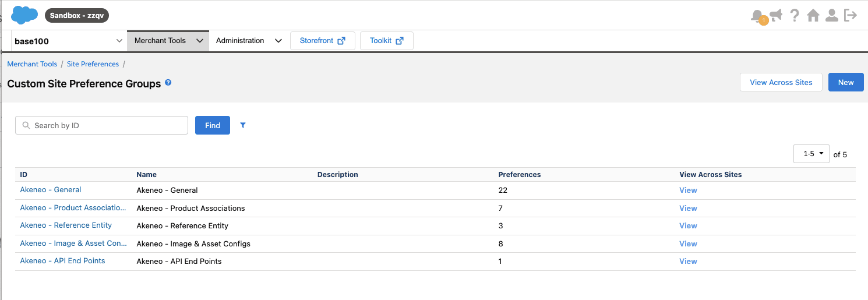Open help question mark icon
The width and height of the screenshot is (868, 300).
[x=795, y=16]
